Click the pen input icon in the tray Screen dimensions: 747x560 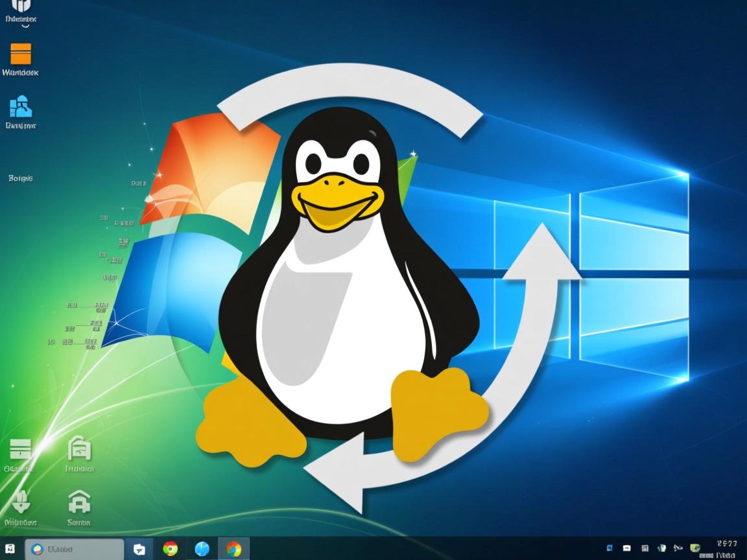pyautogui.click(x=662, y=548)
